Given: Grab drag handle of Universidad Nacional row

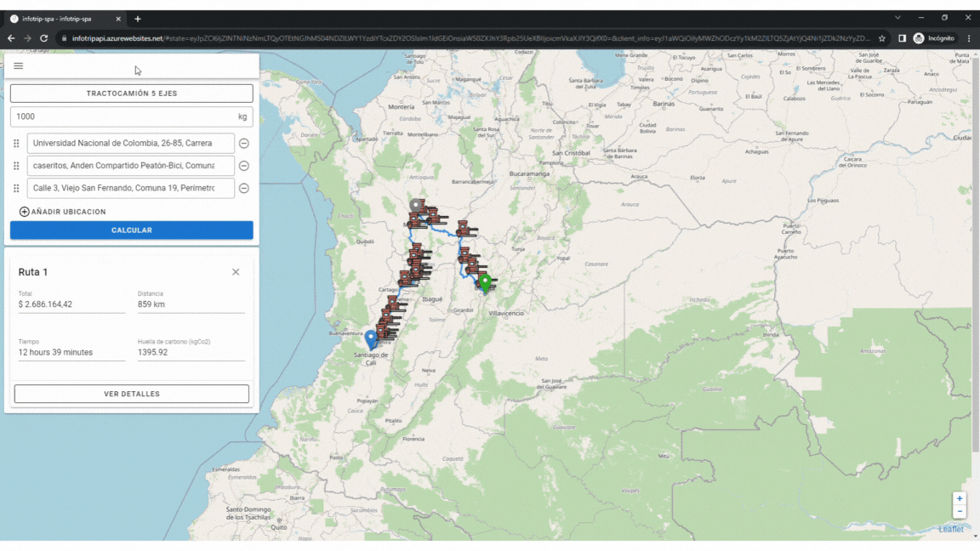Looking at the screenshot, I should 16,144.
